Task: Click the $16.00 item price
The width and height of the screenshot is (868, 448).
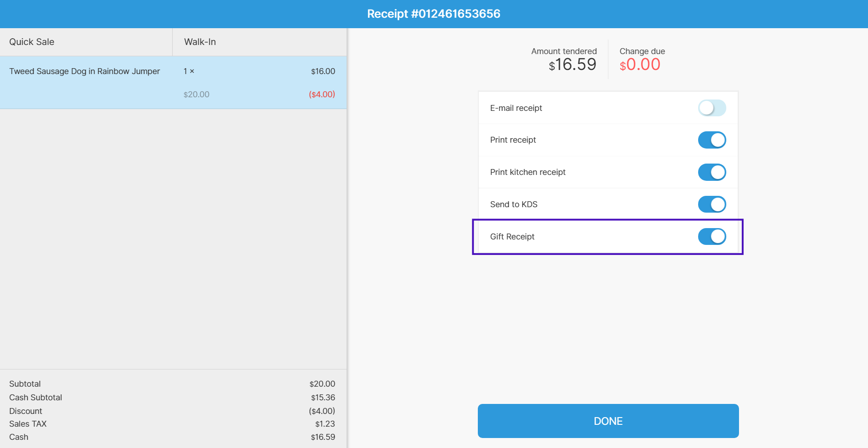Action: point(323,71)
